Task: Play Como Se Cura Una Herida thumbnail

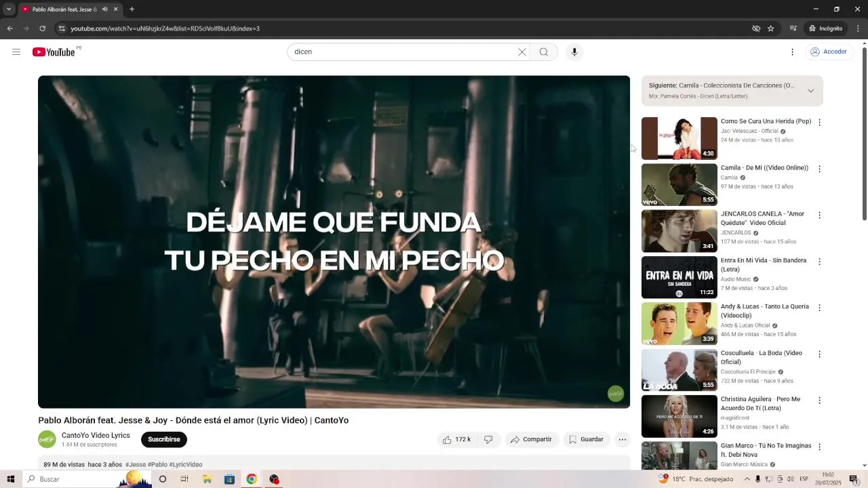Action: point(679,138)
